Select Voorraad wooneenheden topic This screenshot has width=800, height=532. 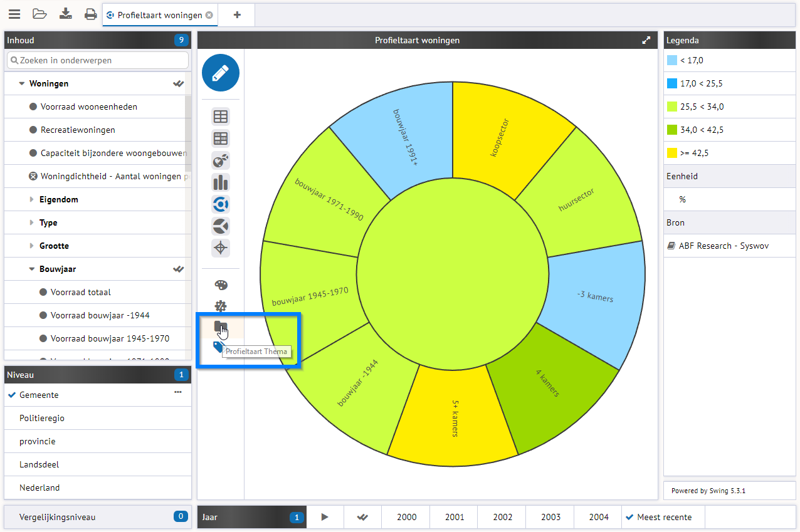[x=89, y=107]
